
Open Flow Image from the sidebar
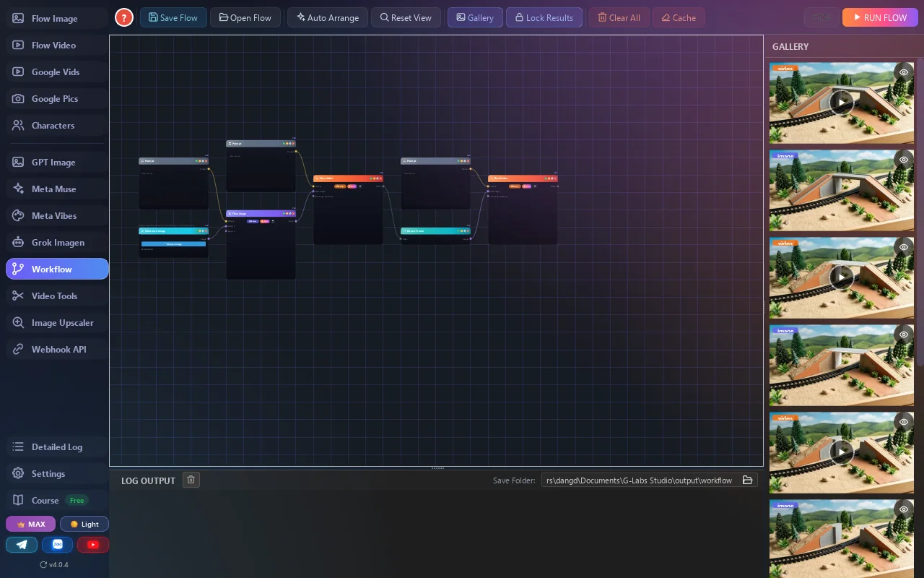coord(57,18)
